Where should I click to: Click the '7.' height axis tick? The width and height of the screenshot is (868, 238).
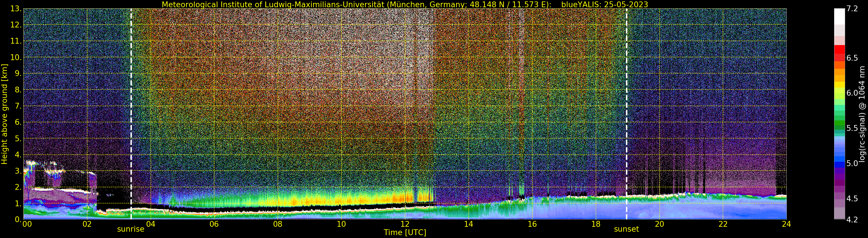coord(18,106)
